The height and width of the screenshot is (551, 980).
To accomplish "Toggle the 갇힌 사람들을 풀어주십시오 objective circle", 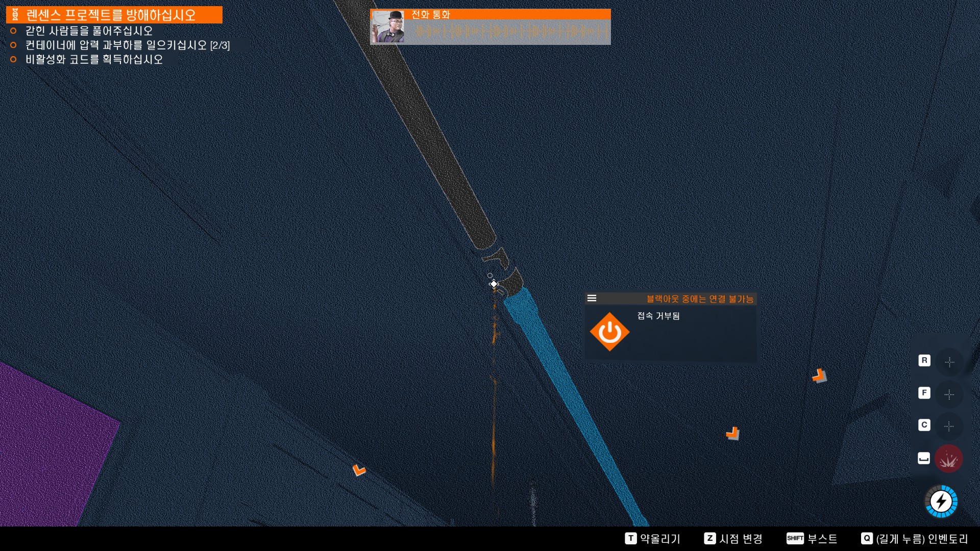I will point(13,31).
